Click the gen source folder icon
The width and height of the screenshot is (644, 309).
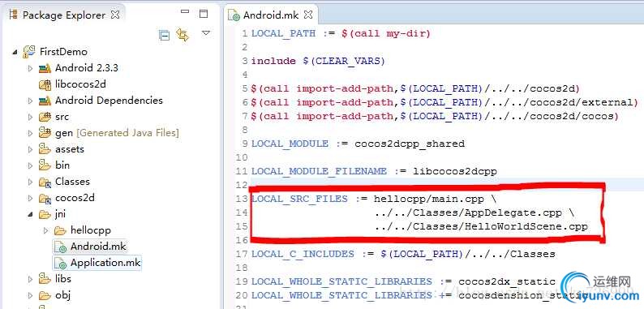coord(45,133)
